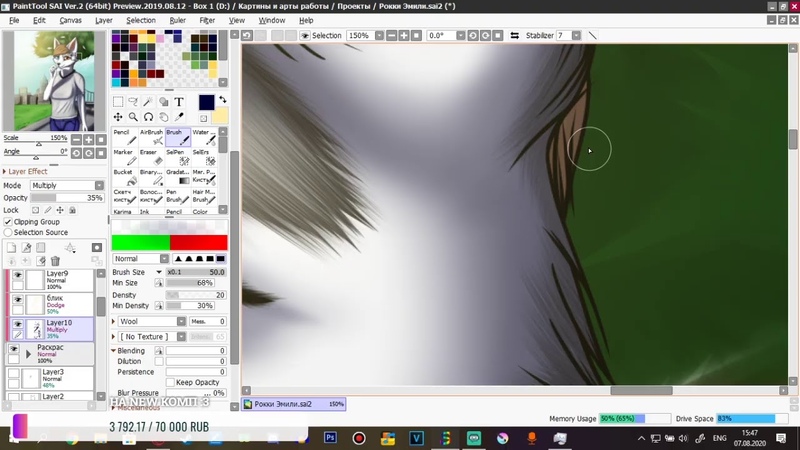
Task: Toggle the Dilution pressure checkbox
Action: coord(159,361)
